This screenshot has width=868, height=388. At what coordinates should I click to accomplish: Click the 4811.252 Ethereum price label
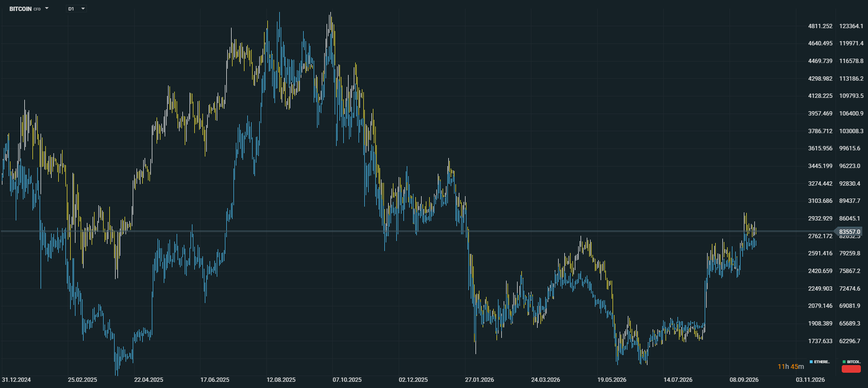pyautogui.click(x=820, y=26)
